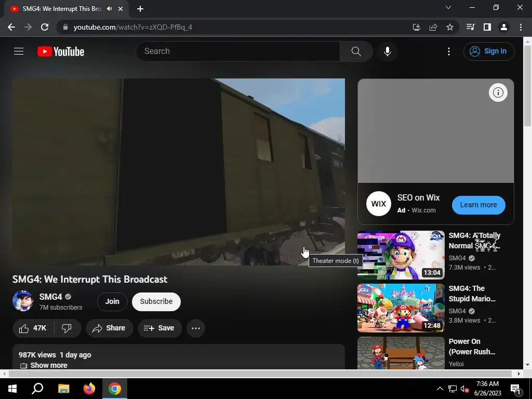
Task: Open Chrome three-dot menu
Action: (x=521, y=27)
